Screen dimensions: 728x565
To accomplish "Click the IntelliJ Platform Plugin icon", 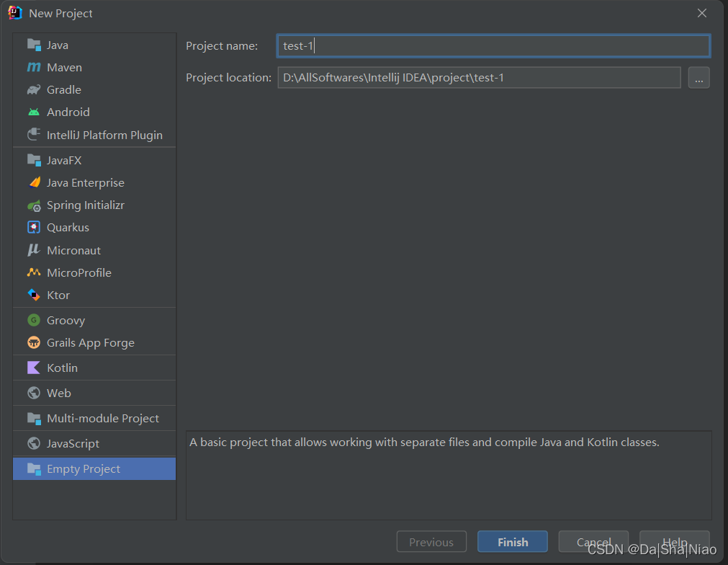I will tap(34, 135).
